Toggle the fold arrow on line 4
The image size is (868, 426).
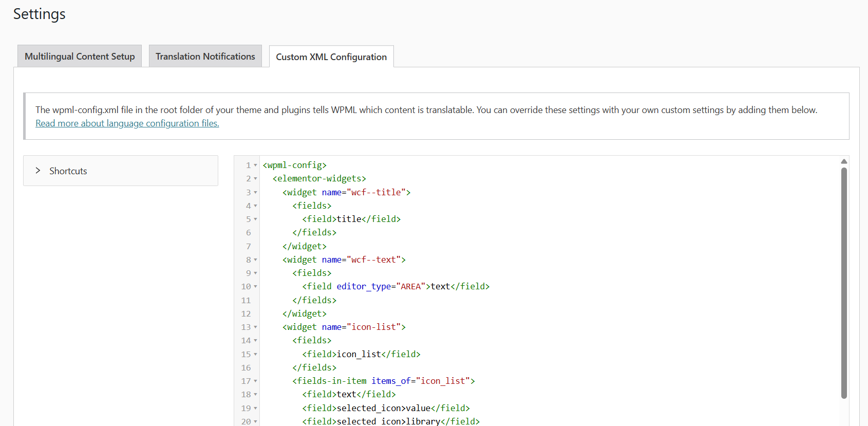pyautogui.click(x=255, y=206)
